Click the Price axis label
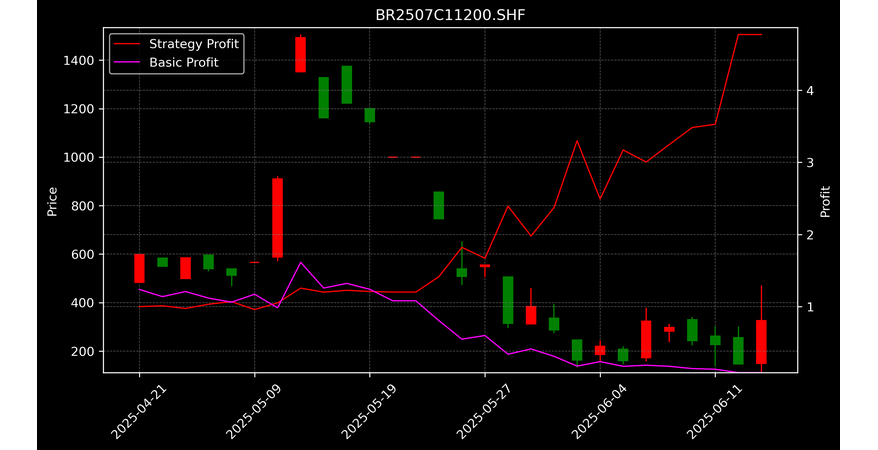Viewport: 878px width, 450px height. point(52,201)
